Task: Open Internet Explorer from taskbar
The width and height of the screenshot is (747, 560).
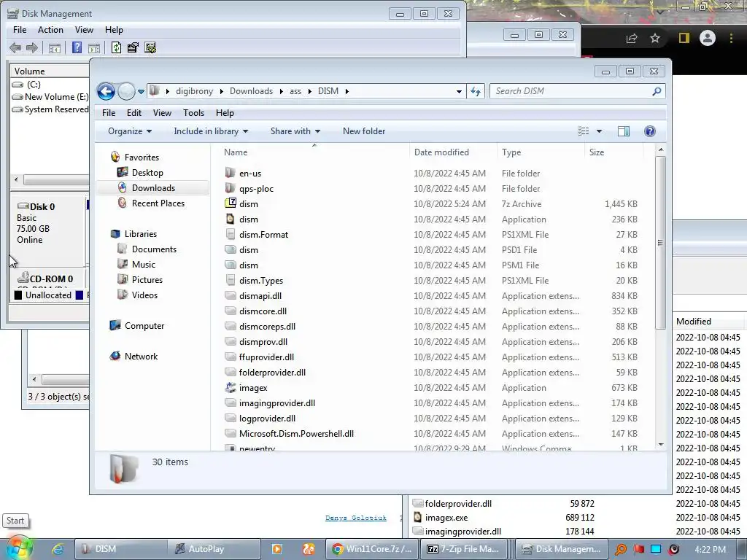Action: click(58, 549)
